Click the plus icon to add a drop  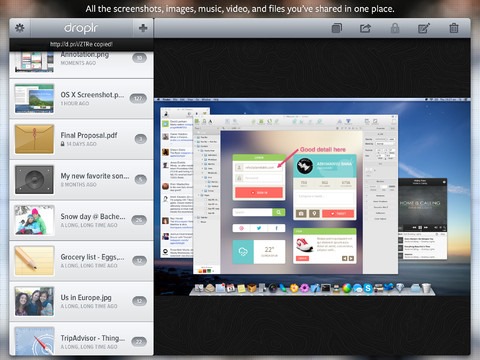pyautogui.click(x=143, y=28)
